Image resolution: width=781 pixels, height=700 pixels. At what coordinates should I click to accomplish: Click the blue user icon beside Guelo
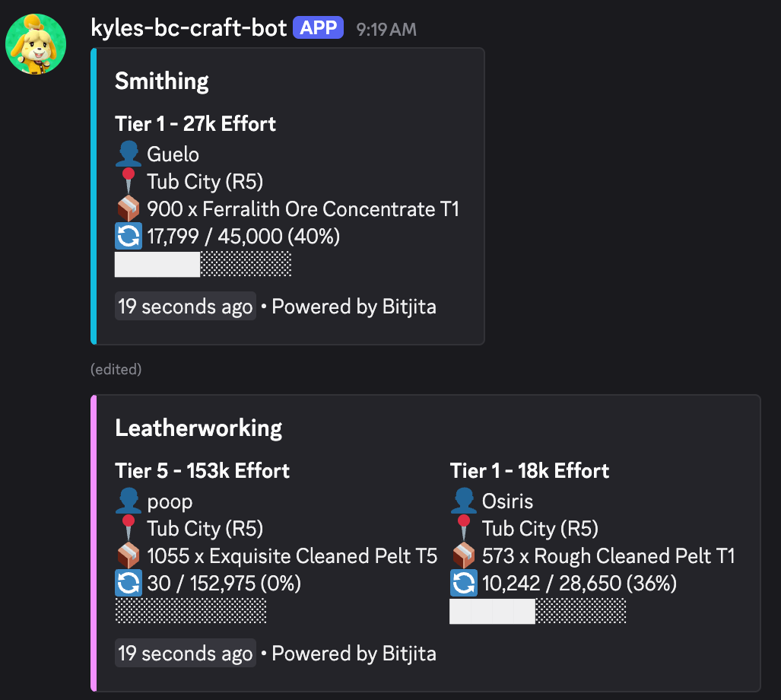[x=129, y=154]
